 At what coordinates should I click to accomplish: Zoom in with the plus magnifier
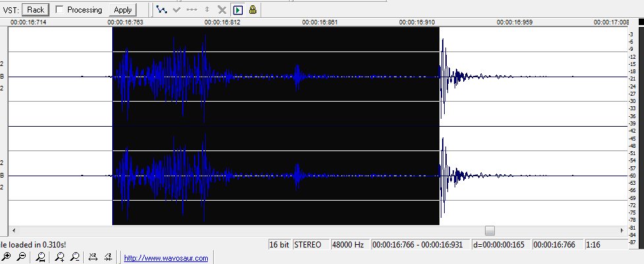[7, 257]
